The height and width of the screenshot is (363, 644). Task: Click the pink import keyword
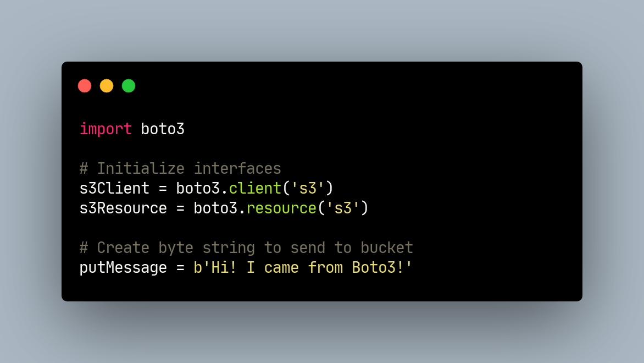coord(106,129)
